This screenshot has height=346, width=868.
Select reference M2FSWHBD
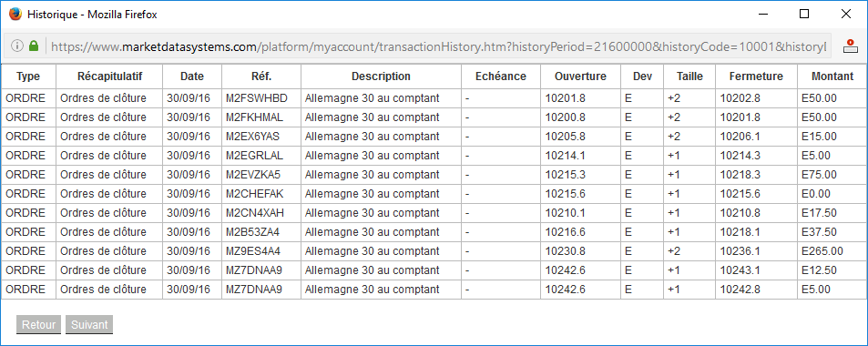tap(257, 98)
